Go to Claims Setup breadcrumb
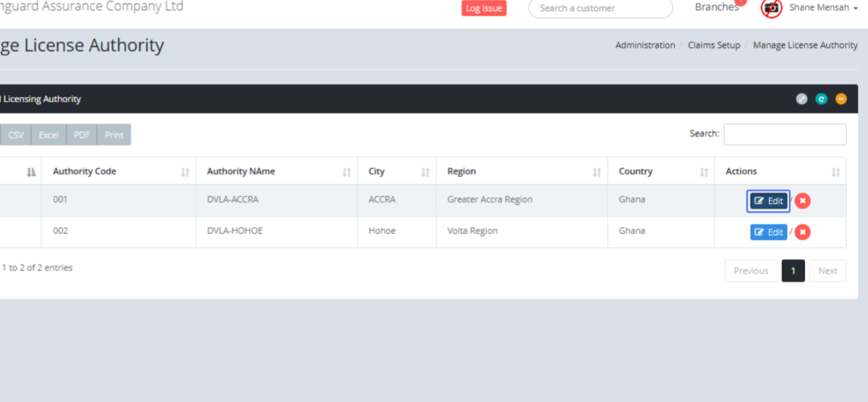 click(713, 45)
